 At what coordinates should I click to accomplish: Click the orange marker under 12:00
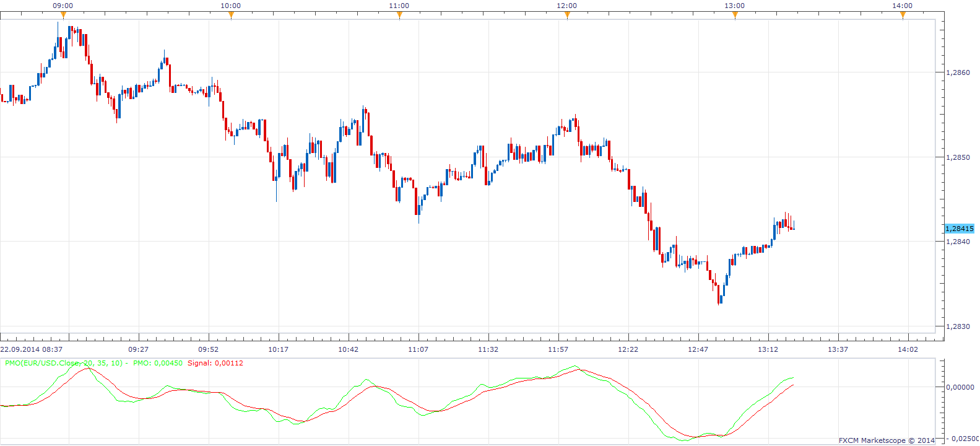567,15
